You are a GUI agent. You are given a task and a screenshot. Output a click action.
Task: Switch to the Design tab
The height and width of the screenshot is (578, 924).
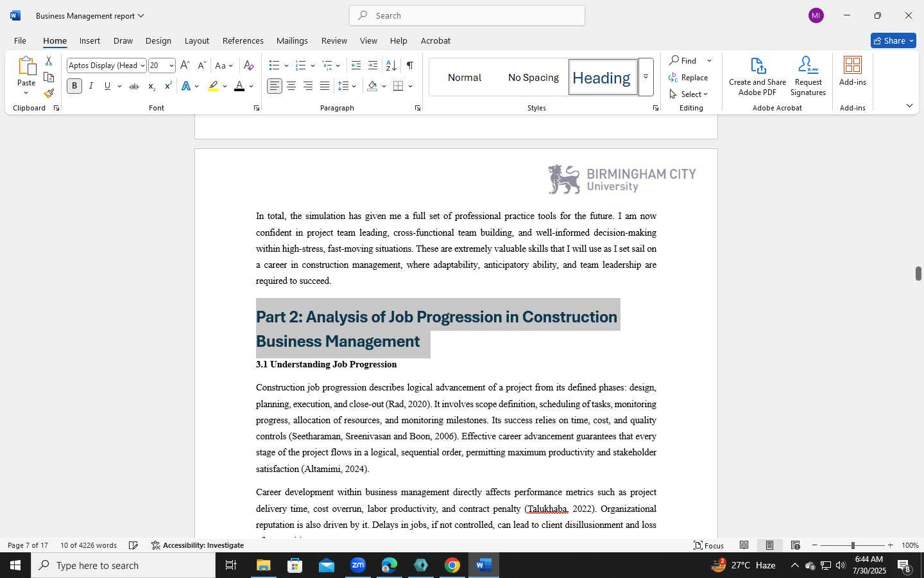pyautogui.click(x=158, y=40)
